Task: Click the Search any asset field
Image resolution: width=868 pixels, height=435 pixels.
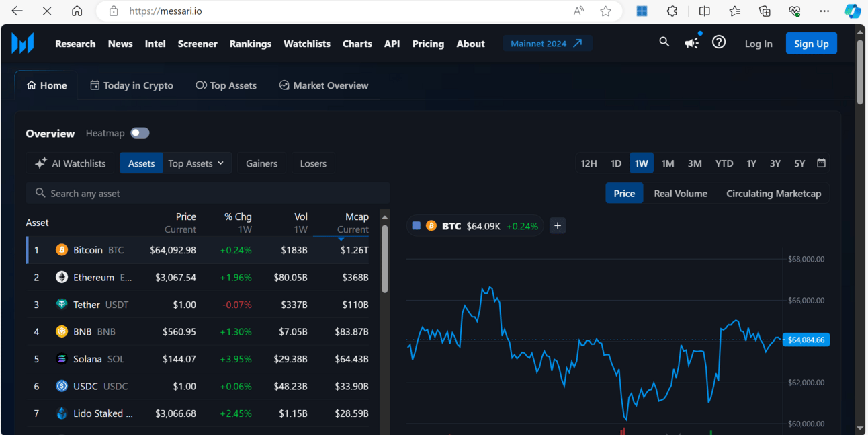Action: tap(208, 193)
